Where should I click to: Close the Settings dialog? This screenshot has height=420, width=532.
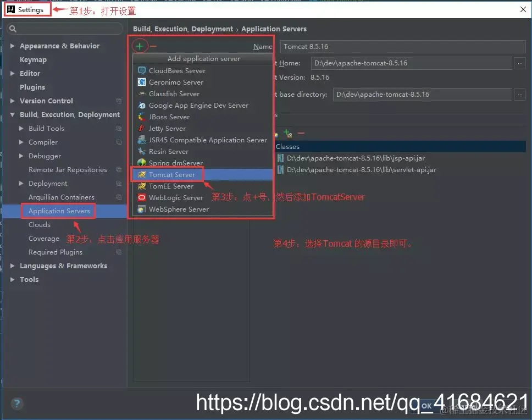coord(523,9)
